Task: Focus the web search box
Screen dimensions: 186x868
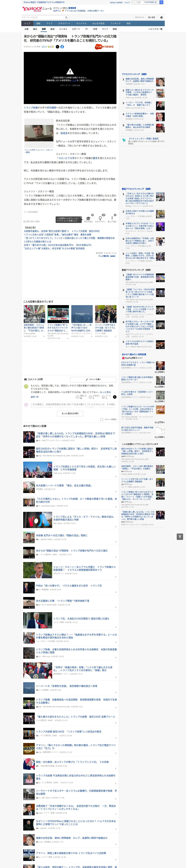Action: pos(137,2)
